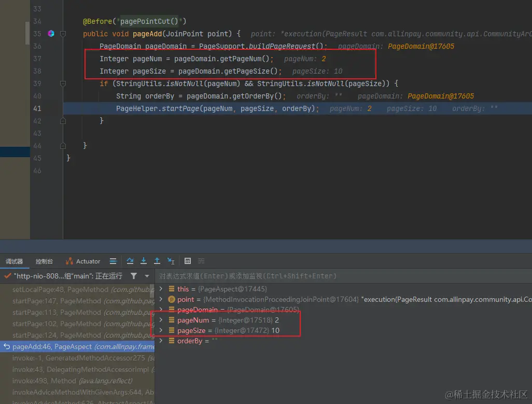Click the greyed-out trace stream icon
Screen dimensions: 532x404
pyautogui.click(x=201, y=261)
